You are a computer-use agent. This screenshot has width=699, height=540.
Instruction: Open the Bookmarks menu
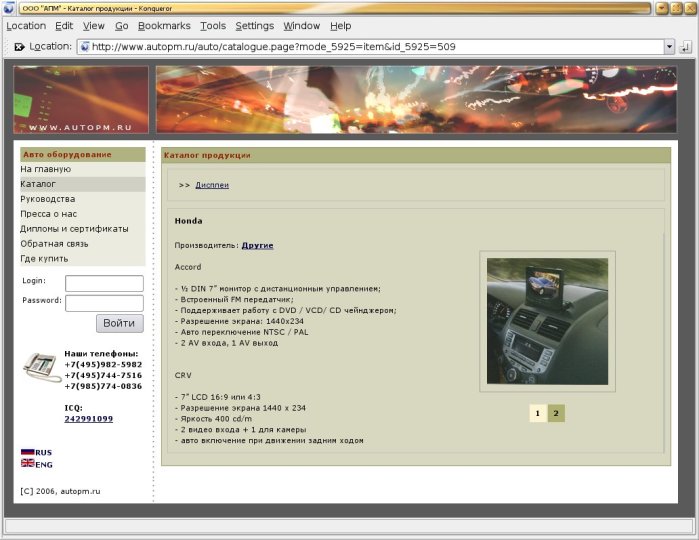163,26
